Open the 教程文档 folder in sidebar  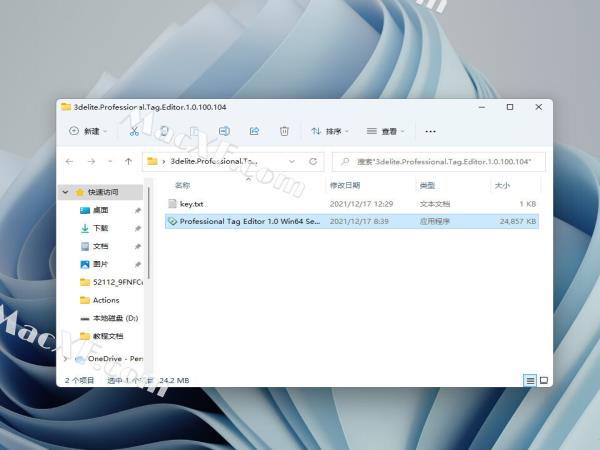pyautogui.click(x=101, y=336)
